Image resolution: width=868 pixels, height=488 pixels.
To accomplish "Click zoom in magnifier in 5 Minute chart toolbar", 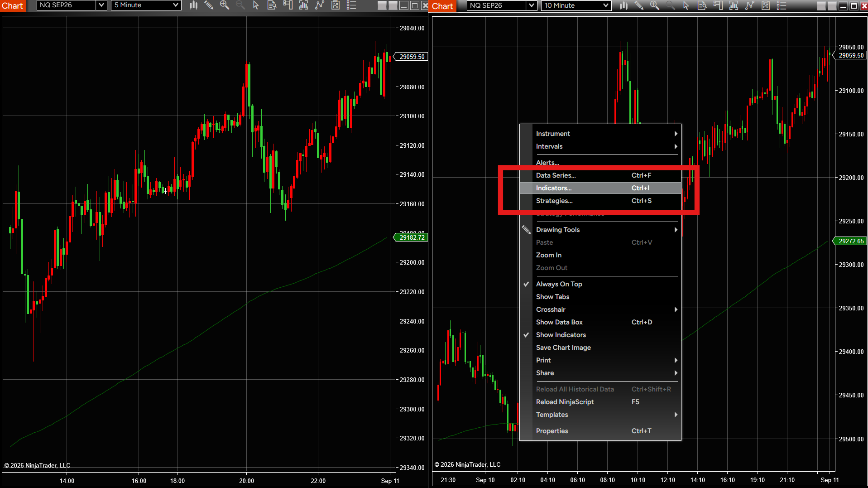I will pyautogui.click(x=225, y=5).
